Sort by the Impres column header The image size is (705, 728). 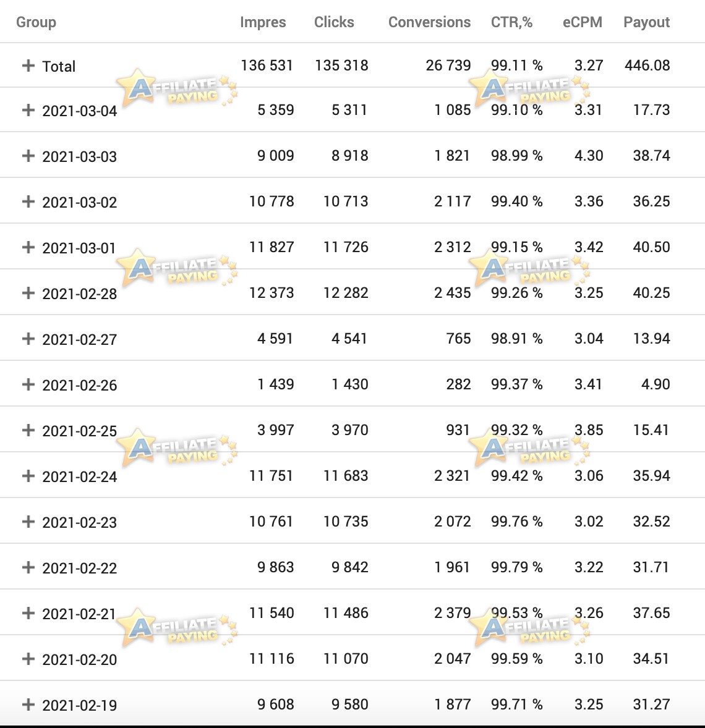tap(263, 22)
